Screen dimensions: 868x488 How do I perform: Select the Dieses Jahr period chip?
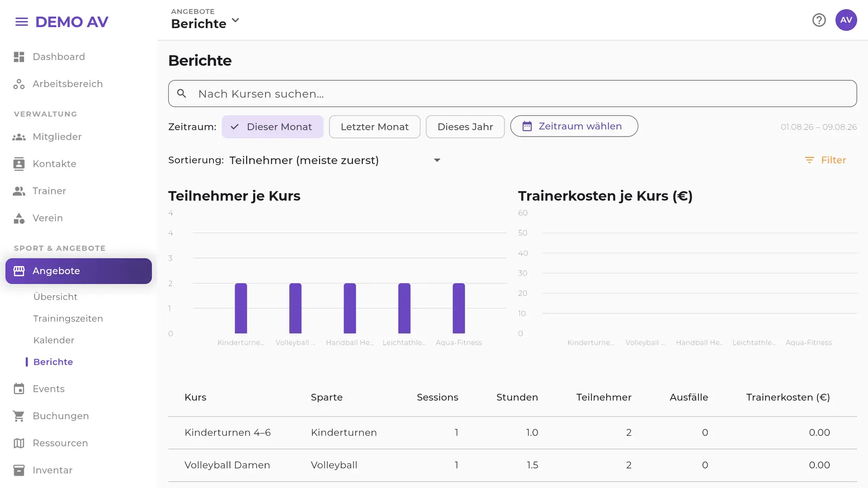465,127
